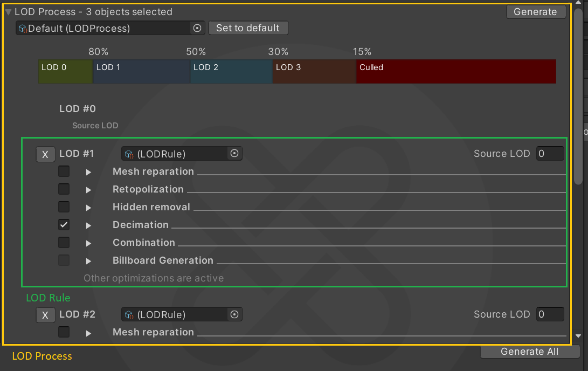Click the Default (LODProcess) asset icon
The height and width of the screenshot is (371, 588).
23,29
